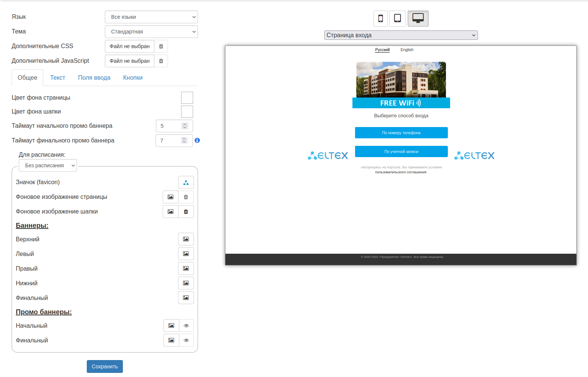Pick the page background color
588x377 pixels.
click(x=187, y=98)
